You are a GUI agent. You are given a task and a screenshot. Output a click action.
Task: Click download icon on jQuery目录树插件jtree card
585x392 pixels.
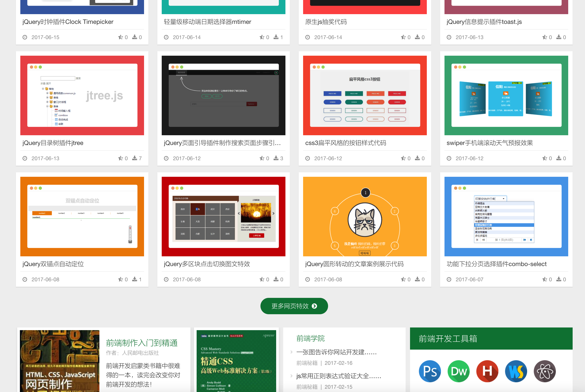[x=135, y=158]
